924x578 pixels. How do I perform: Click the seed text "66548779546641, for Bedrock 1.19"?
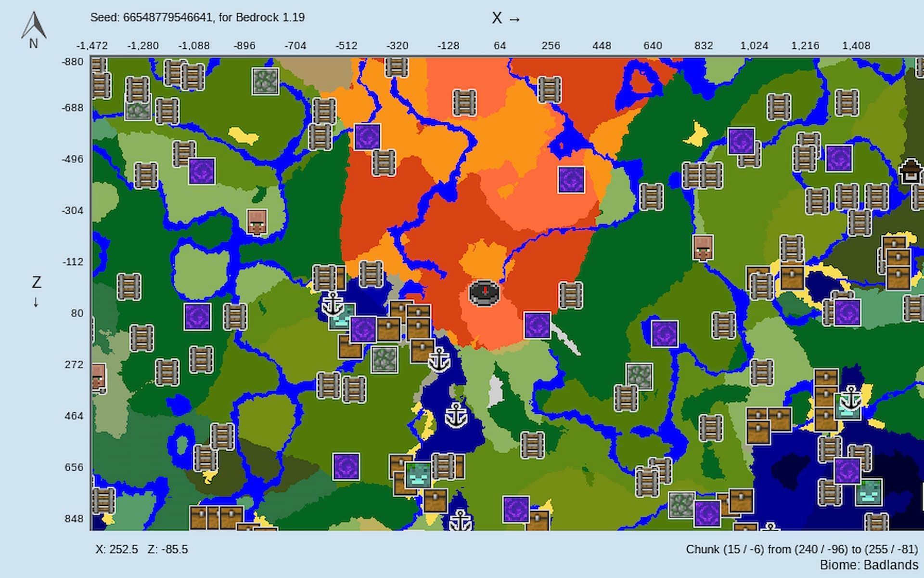214,17
